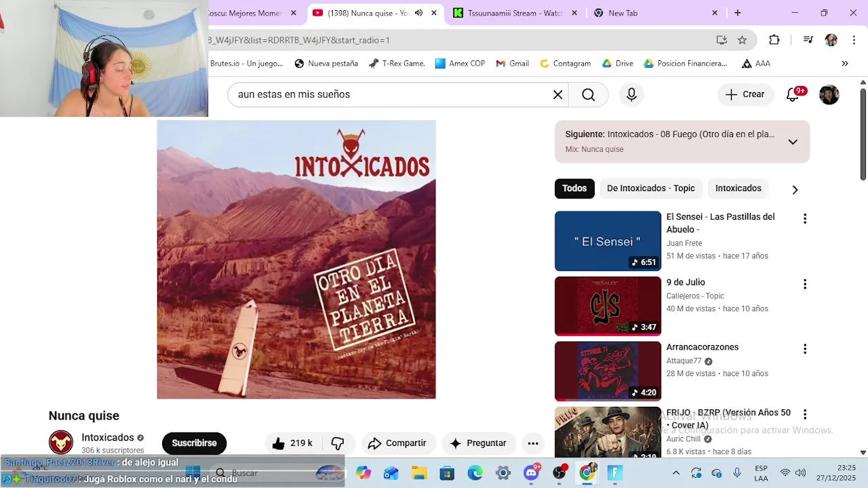Image resolution: width=868 pixels, height=488 pixels.
Task: Dislike the video Nunca quise
Action: [x=338, y=443]
